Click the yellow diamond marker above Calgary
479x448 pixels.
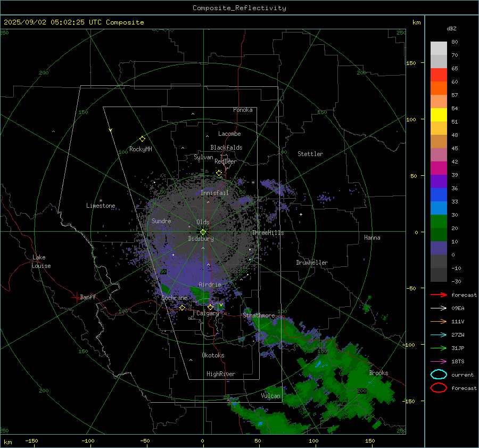pos(210,307)
